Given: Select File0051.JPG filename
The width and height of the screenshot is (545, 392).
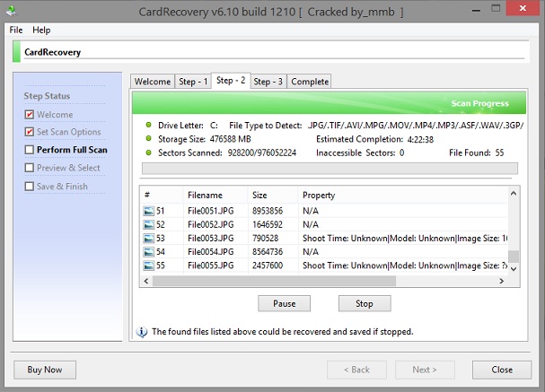Looking at the screenshot, I should coord(211,211).
